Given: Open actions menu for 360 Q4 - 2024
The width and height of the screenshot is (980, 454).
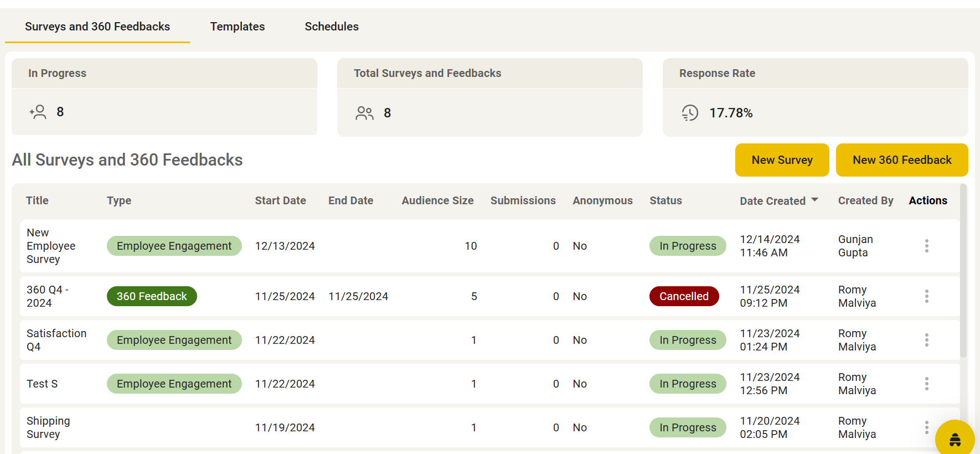Looking at the screenshot, I should pos(926,296).
